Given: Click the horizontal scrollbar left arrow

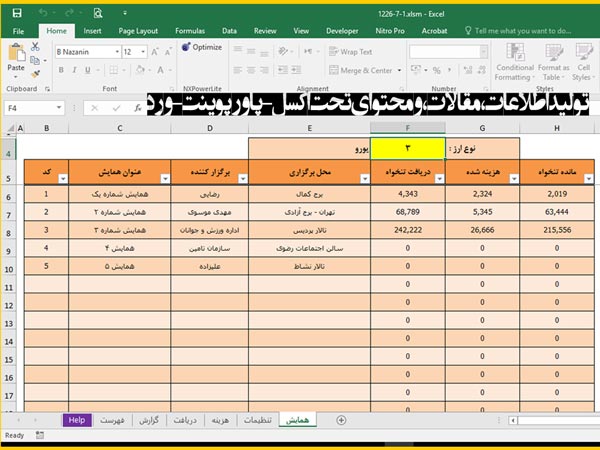Looking at the screenshot, I should tap(513, 421).
